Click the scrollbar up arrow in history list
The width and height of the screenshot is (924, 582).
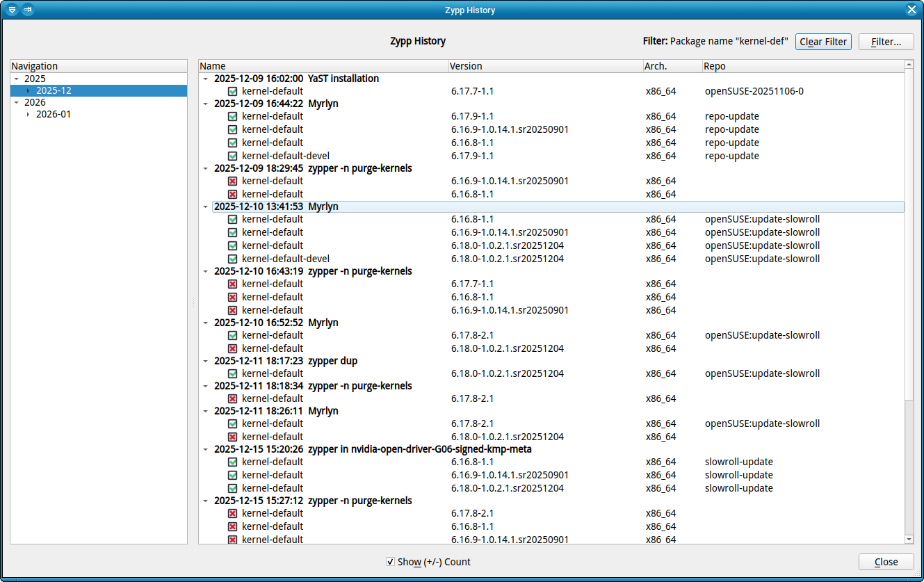(x=909, y=65)
